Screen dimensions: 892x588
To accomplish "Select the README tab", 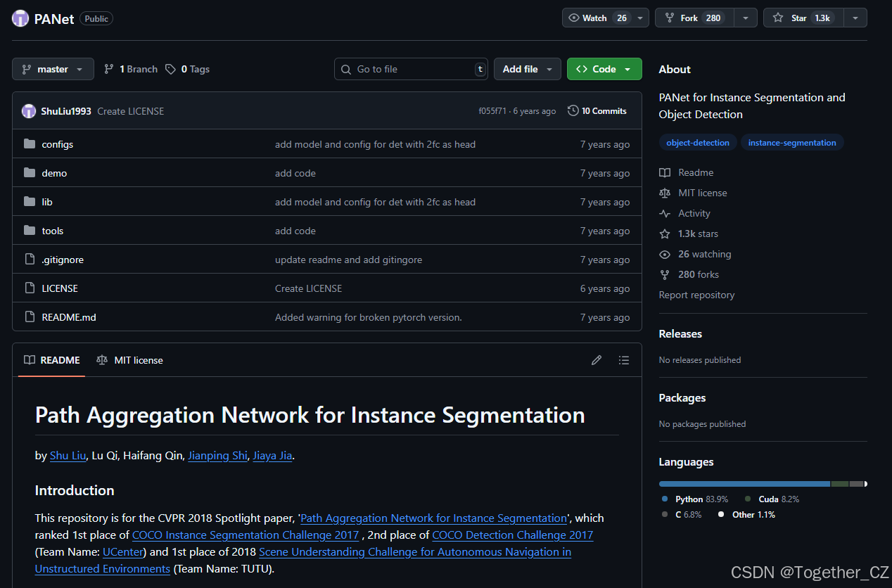I will (x=52, y=360).
